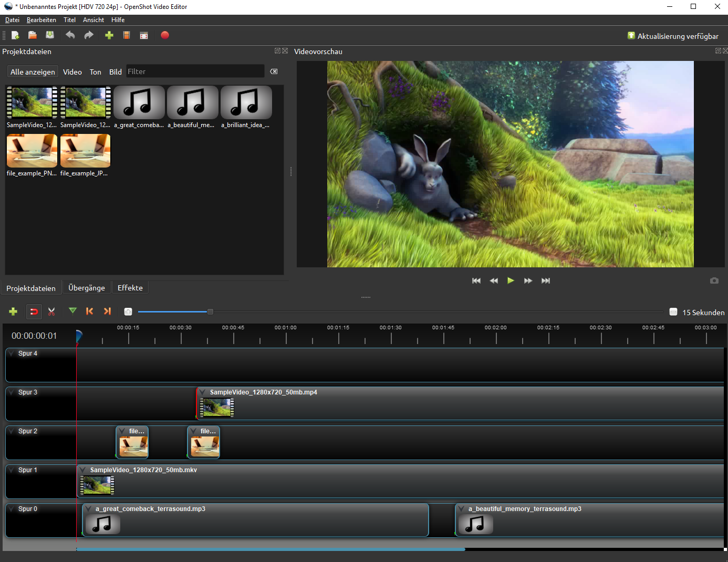Click the Aktualisierung verfügbar button
The image size is (728, 562).
(673, 36)
